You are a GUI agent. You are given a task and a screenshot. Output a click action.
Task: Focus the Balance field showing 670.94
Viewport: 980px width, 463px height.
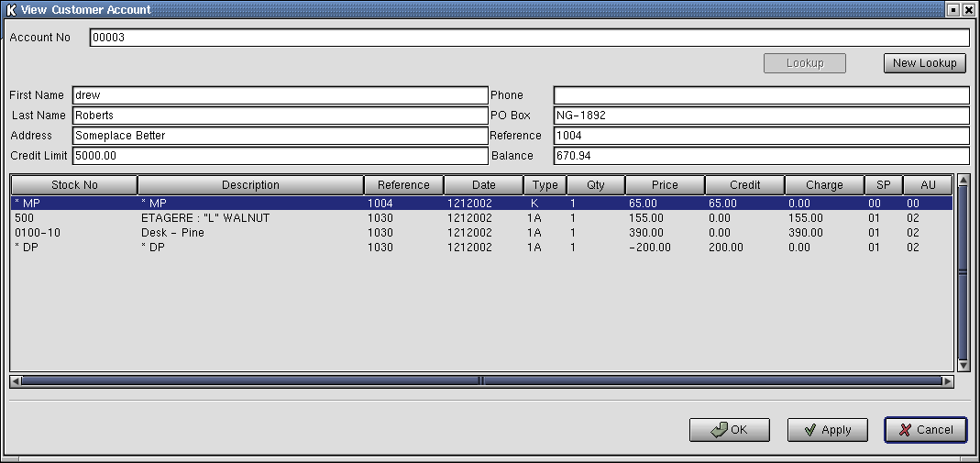[761, 156]
